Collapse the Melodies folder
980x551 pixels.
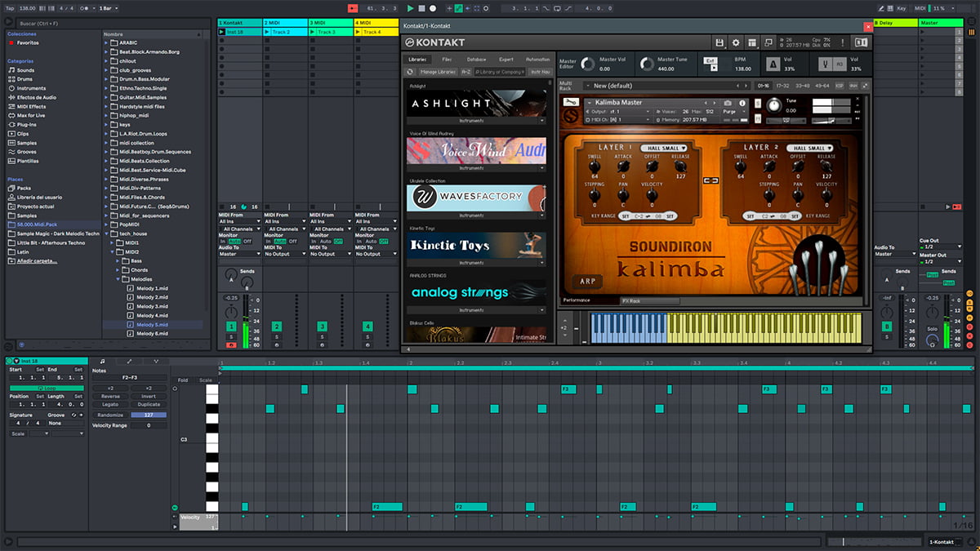116,279
